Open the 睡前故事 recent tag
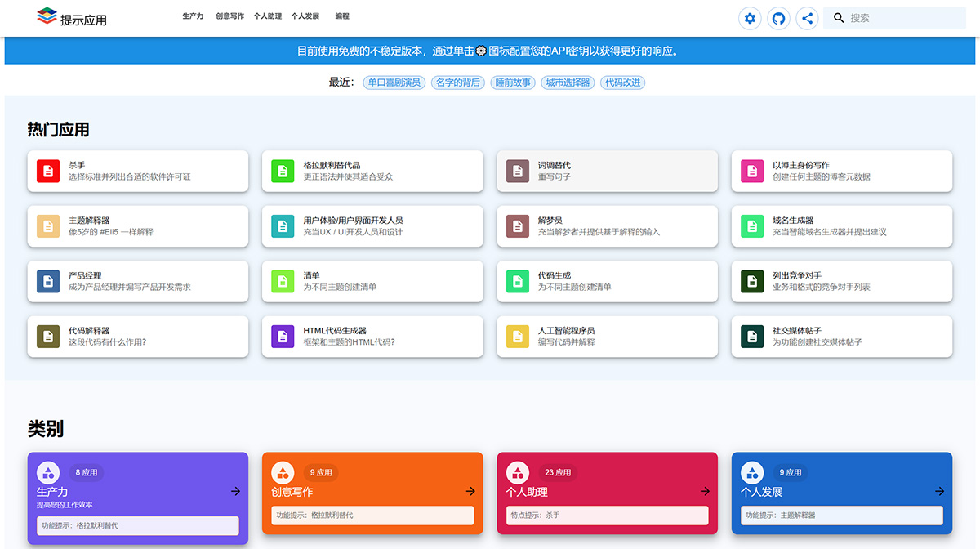This screenshot has height=549, width=980. pos(512,82)
